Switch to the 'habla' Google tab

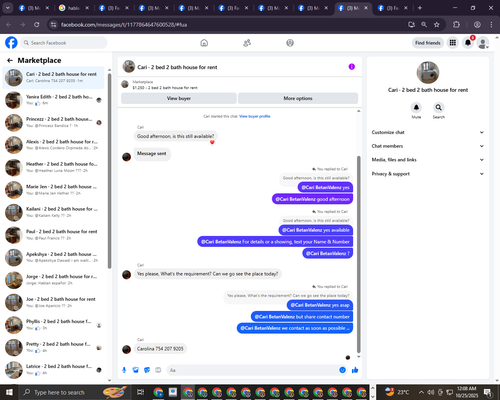pyautogui.click(x=74, y=8)
